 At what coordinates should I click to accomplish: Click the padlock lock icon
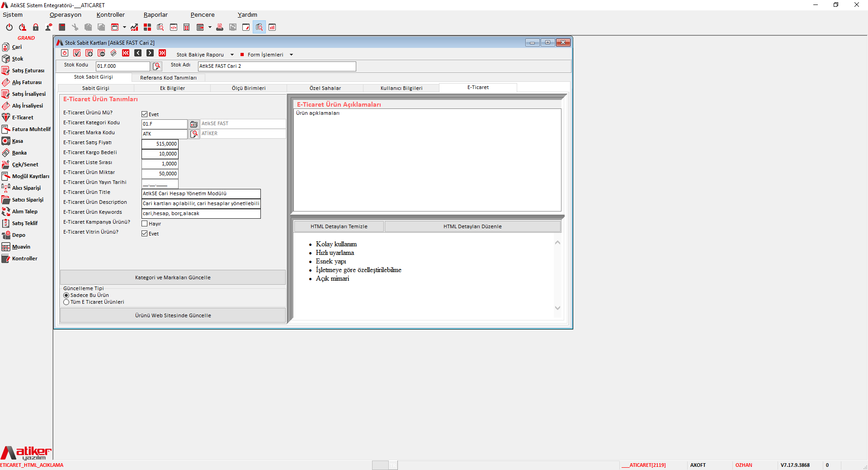click(36, 27)
